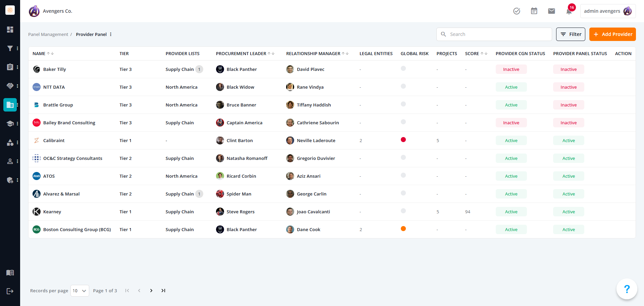Open Boston Consulting Group (BCG) provider
The height and width of the screenshot is (306, 644).
pos(77,229)
